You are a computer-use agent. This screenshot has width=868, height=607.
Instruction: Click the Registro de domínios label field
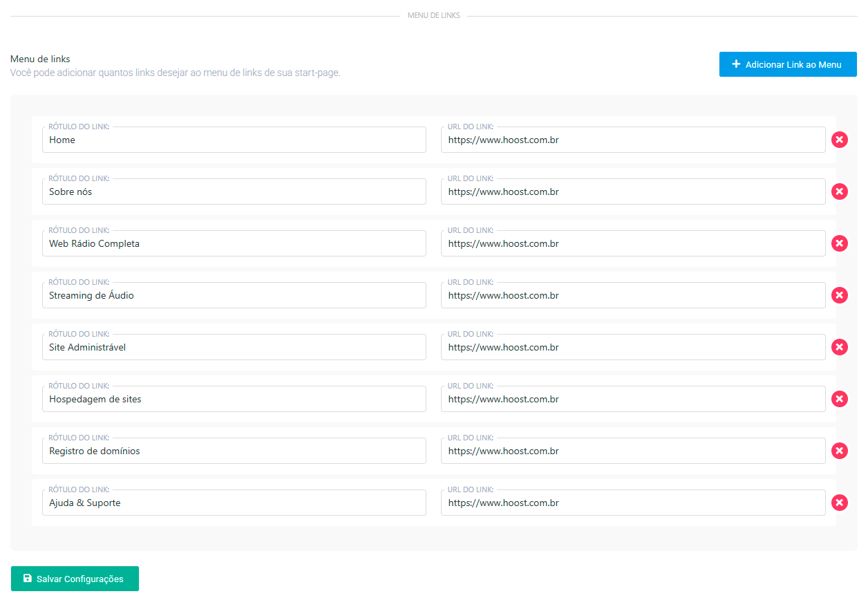click(234, 451)
